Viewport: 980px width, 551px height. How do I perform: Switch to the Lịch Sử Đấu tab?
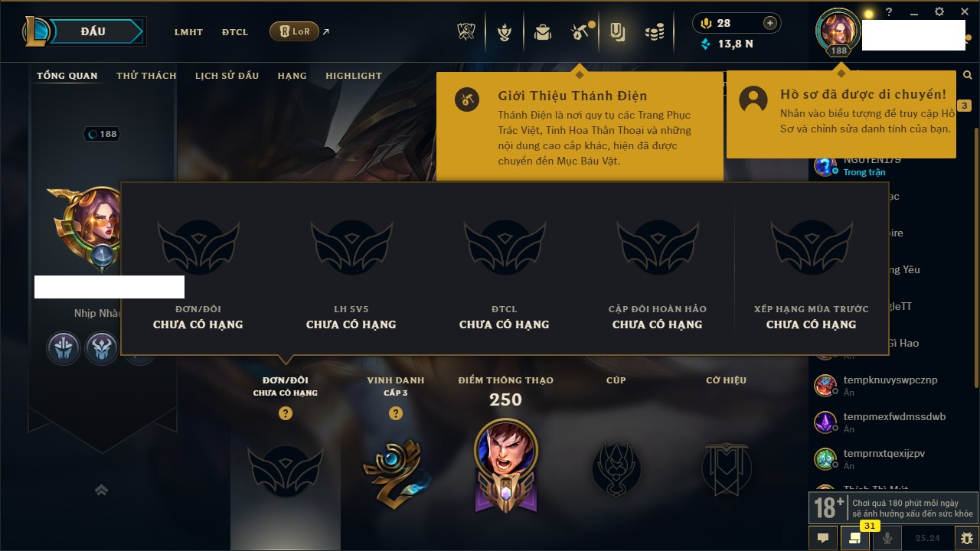coord(227,76)
